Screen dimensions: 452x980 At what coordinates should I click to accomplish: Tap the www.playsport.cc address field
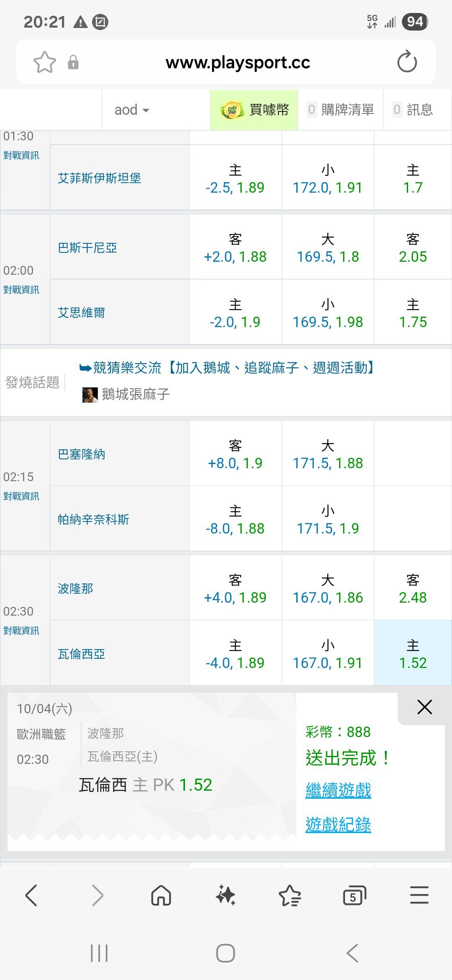pyautogui.click(x=238, y=62)
